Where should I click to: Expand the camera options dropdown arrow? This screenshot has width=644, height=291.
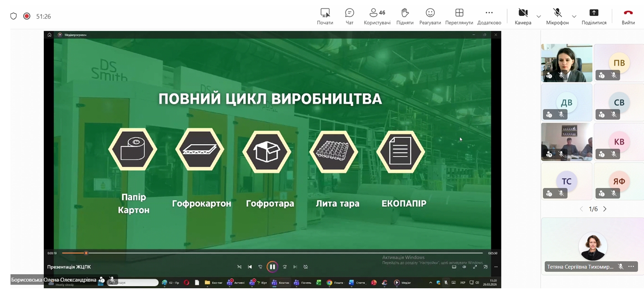pyautogui.click(x=539, y=16)
